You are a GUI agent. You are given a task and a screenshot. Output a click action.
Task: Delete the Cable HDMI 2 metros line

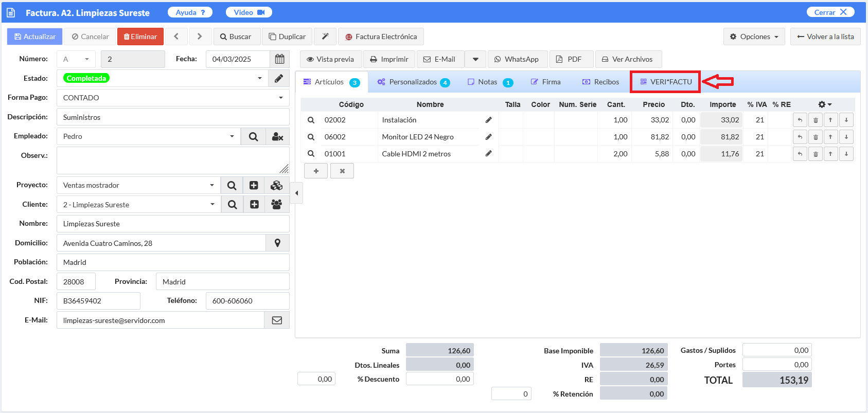coord(815,154)
